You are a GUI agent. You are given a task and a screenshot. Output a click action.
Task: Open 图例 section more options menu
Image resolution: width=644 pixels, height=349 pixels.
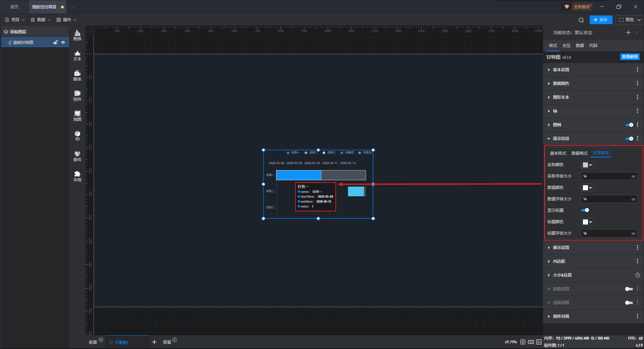point(637,124)
